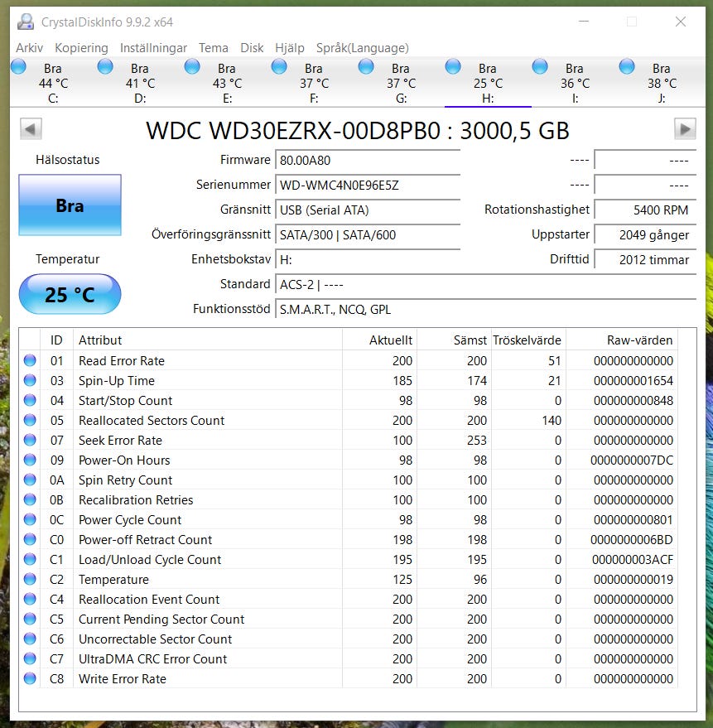Open the Arkiv menu
This screenshot has width=713, height=728.
point(29,48)
